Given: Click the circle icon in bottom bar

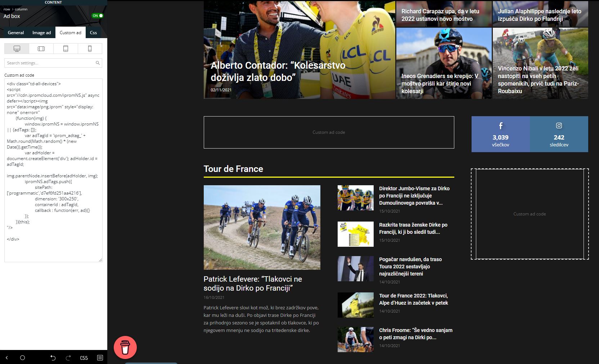Looking at the screenshot, I should 22,358.
